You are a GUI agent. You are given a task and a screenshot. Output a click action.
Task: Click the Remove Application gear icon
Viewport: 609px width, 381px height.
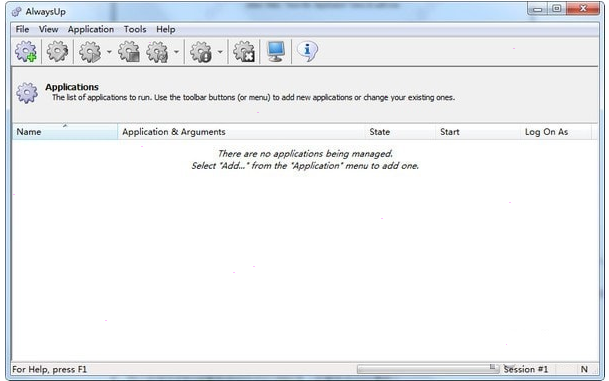pyautogui.click(x=244, y=52)
